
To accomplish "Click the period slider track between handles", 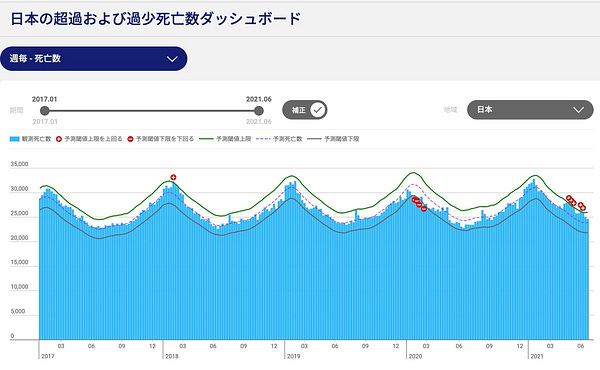I will pyautogui.click(x=152, y=111).
